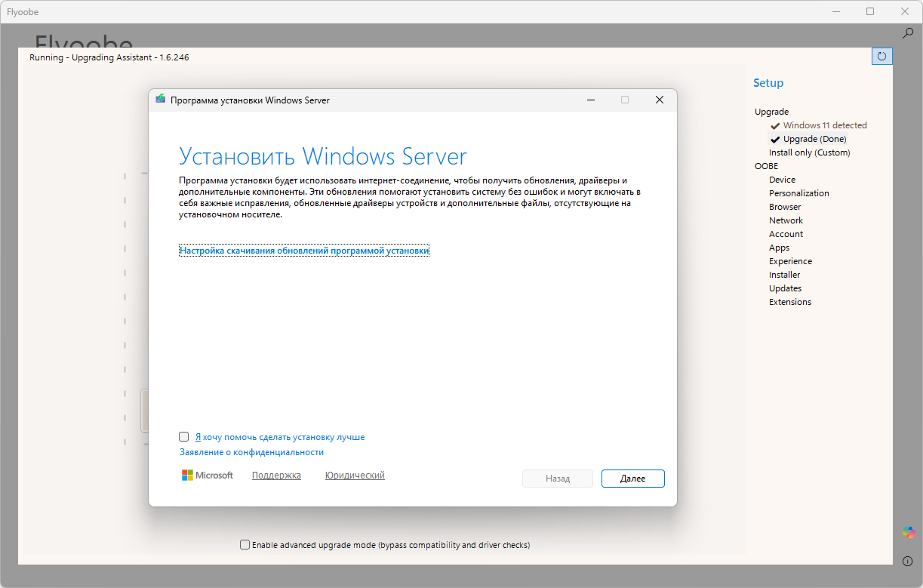The height and width of the screenshot is (588, 923).
Task: Click 'Running - Upgrading Assistant - 1.6.246' status text
Action: tap(109, 57)
